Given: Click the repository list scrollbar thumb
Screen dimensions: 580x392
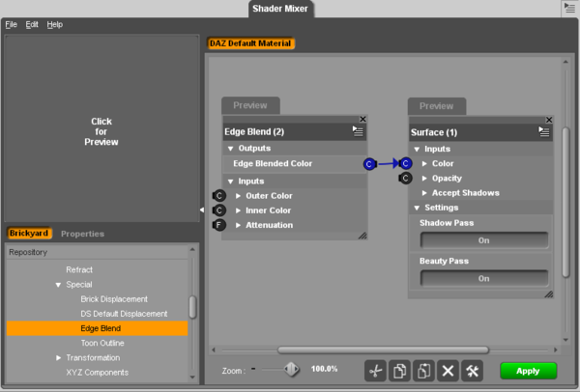Looking at the screenshot, I should [x=192, y=307].
